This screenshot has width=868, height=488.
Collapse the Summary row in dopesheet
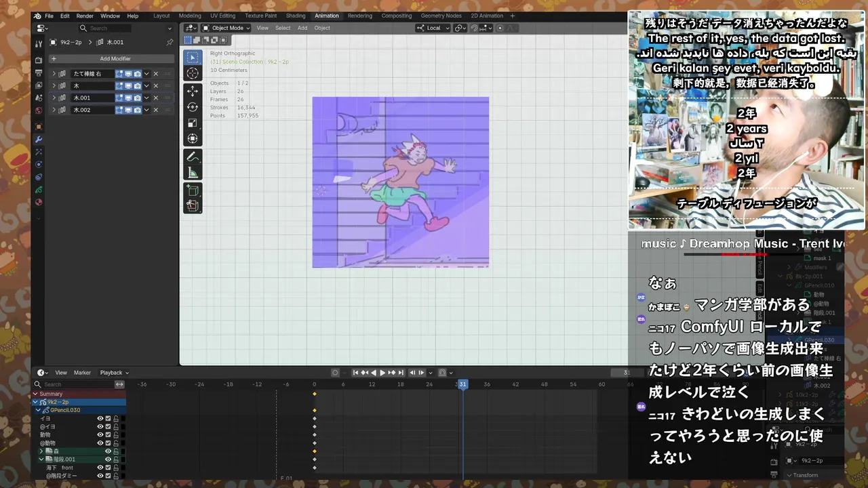pyautogui.click(x=36, y=394)
